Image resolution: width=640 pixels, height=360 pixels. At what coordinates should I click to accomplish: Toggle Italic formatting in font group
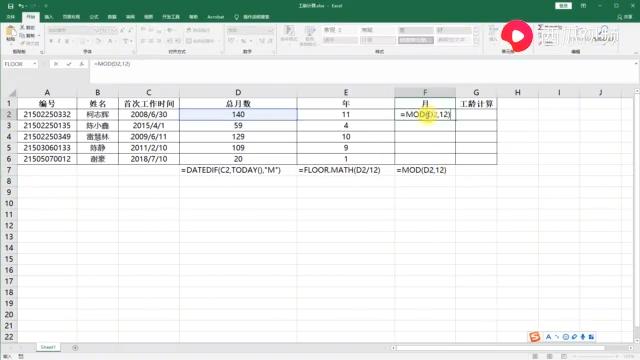point(59,41)
